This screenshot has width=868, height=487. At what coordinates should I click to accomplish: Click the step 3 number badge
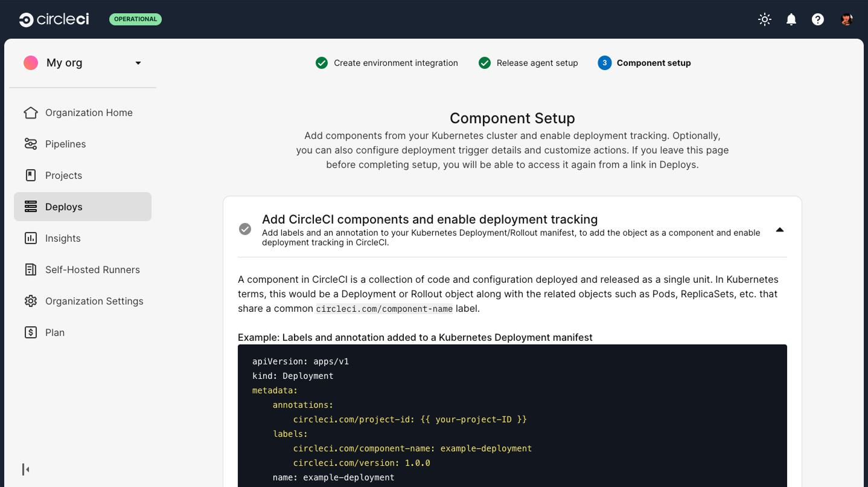tap(604, 63)
